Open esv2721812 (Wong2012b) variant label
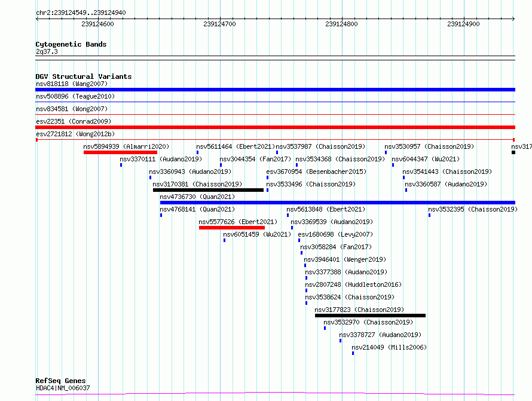Image resolution: width=532 pixels, height=401 pixels. (x=75, y=134)
